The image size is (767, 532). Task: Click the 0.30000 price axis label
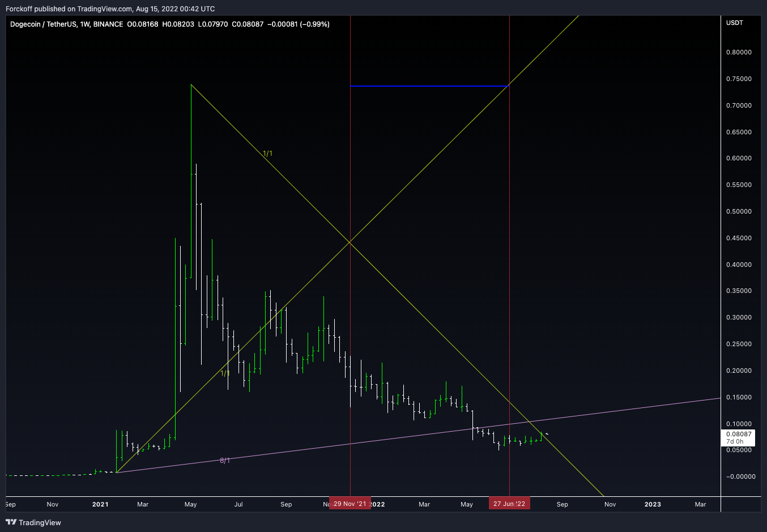coord(739,317)
